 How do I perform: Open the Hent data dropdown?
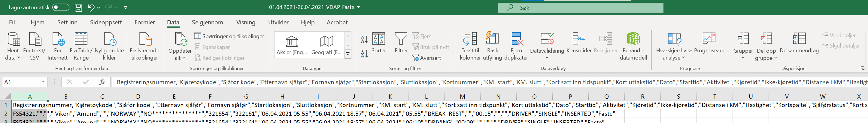tap(13, 47)
